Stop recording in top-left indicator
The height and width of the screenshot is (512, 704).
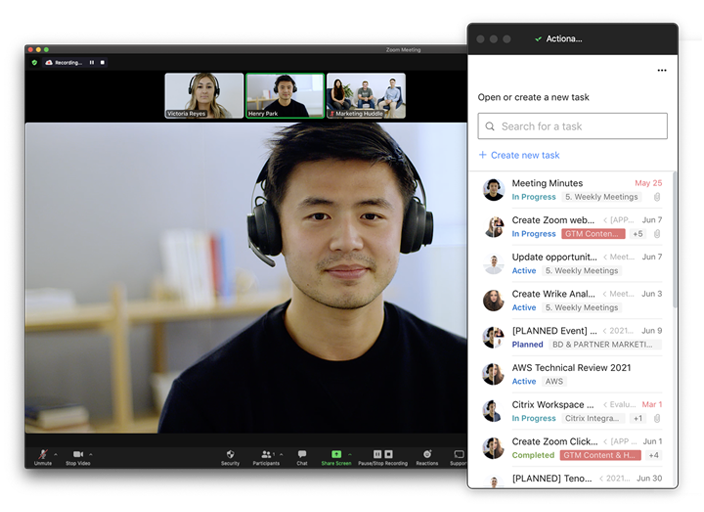click(x=102, y=62)
